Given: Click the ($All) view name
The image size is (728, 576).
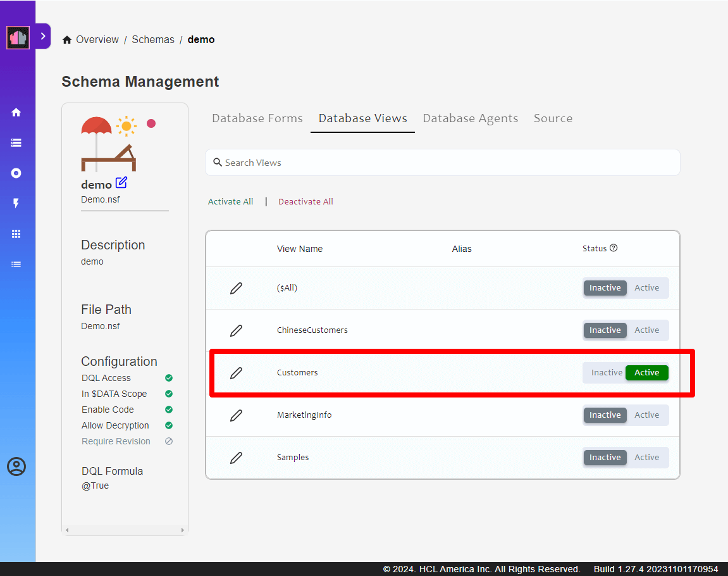Looking at the screenshot, I should point(287,288).
